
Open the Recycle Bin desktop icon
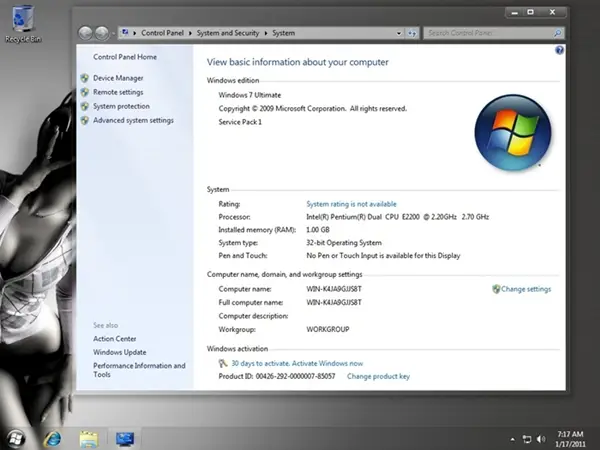click(x=23, y=23)
